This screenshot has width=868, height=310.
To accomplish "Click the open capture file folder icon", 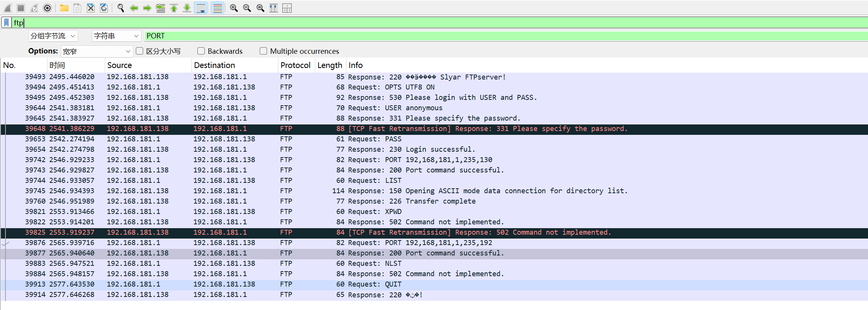I will point(64,8).
